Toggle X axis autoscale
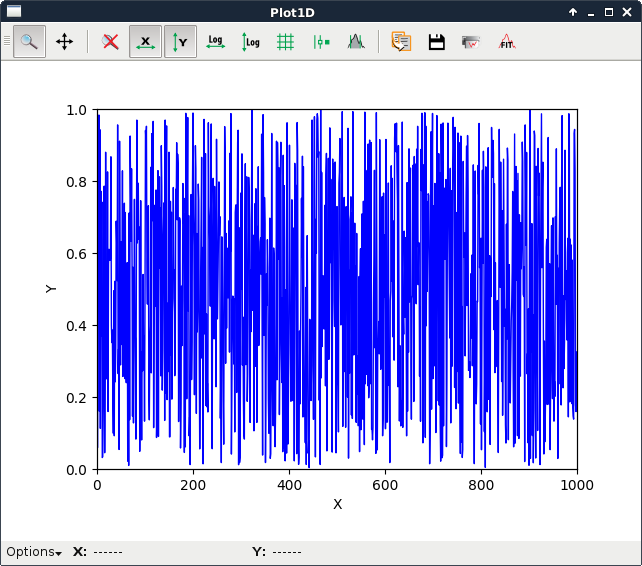This screenshot has height=566, width=642. pyautogui.click(x=145, y=42)
